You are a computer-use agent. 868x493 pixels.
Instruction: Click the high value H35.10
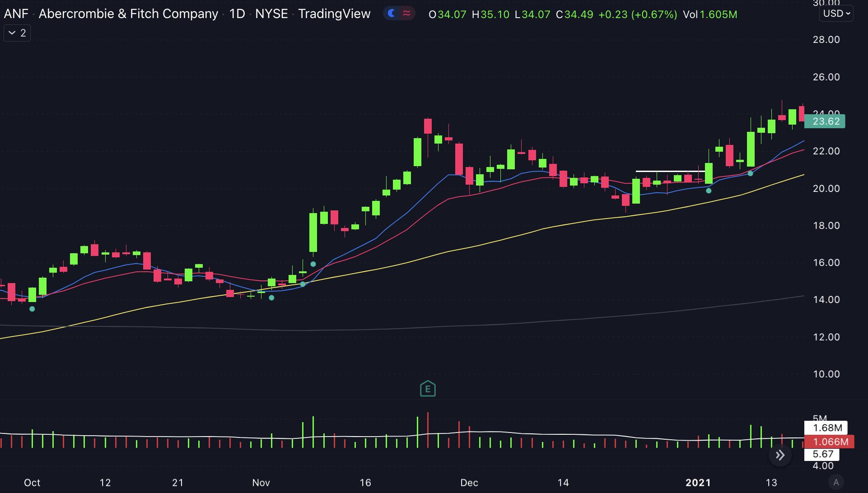point(490,14)
